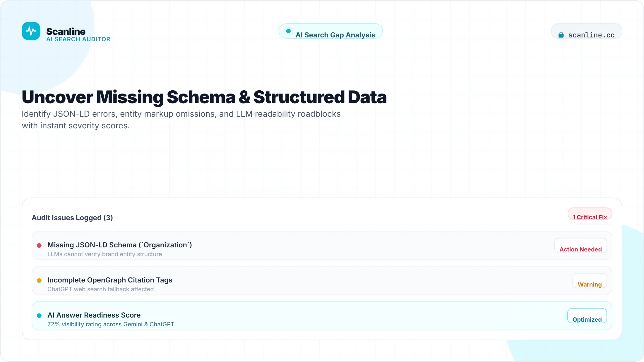Click the AI SEARCH AUDITOR tagline

[78, 39]
